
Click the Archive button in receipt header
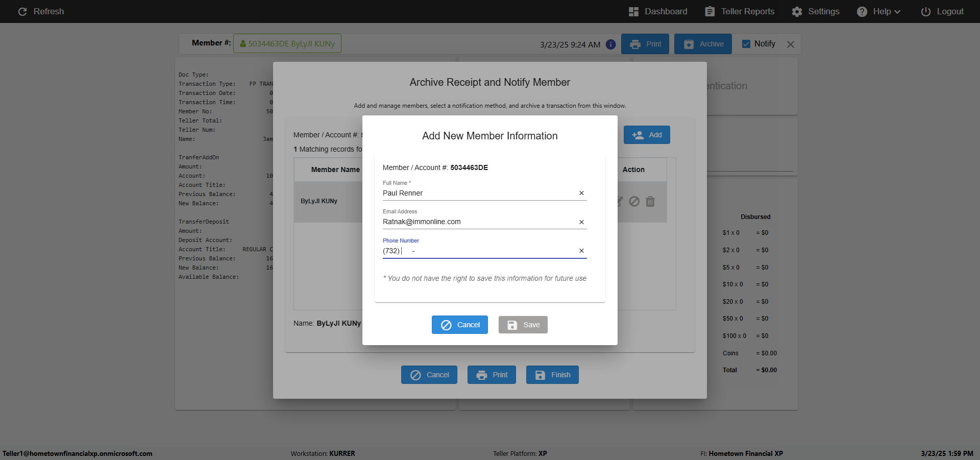(x=703, y=44)
